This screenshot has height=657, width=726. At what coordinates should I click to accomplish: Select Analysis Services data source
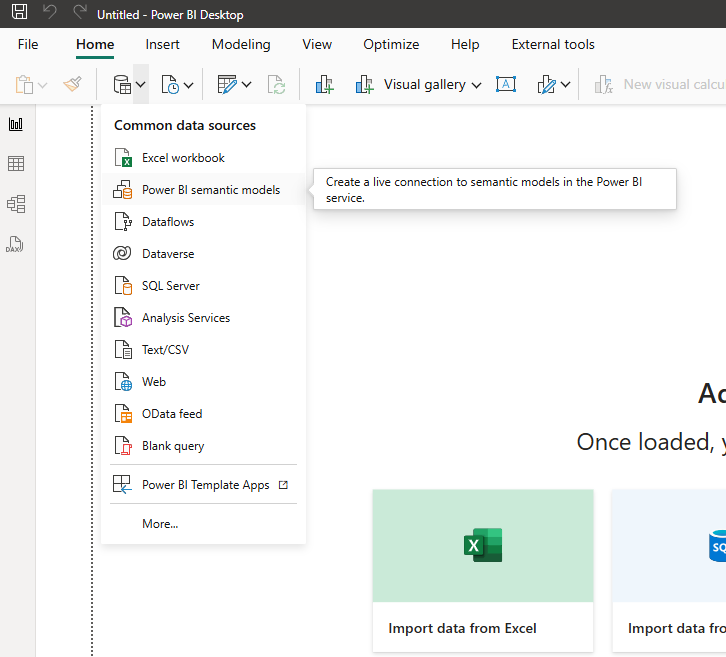[203, 318]
